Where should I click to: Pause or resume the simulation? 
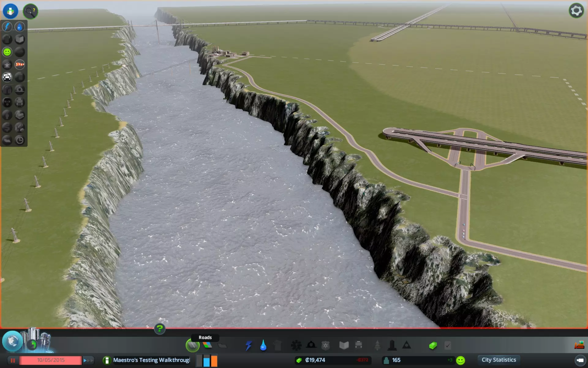[13, 360]
